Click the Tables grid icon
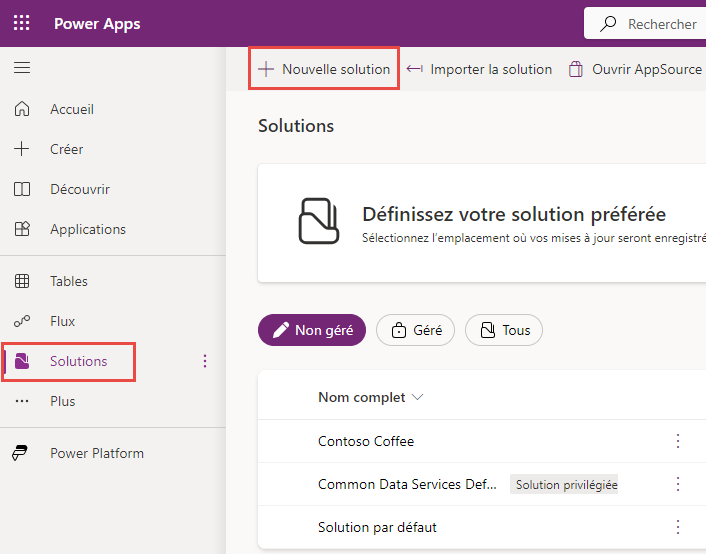 [22, 281]
